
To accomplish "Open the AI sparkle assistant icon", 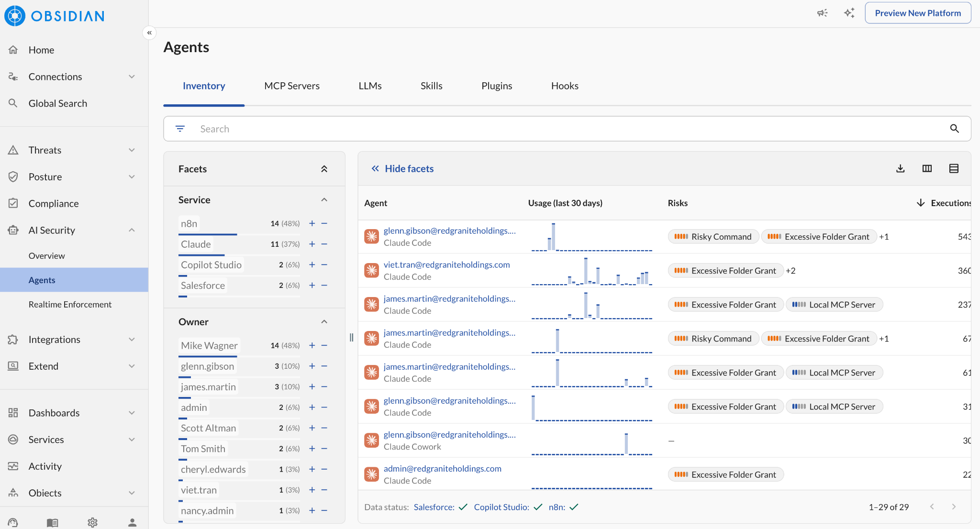I will [x=849, y=13].
